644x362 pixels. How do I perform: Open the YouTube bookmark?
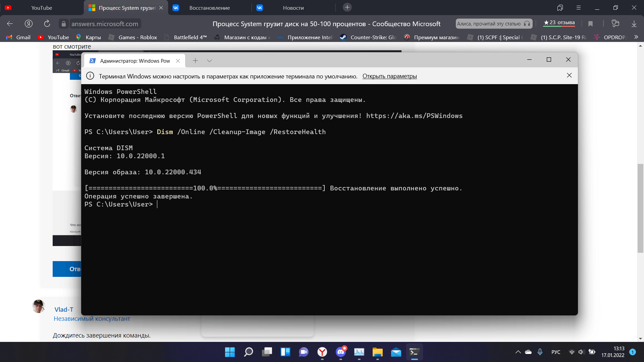(53, 37)
